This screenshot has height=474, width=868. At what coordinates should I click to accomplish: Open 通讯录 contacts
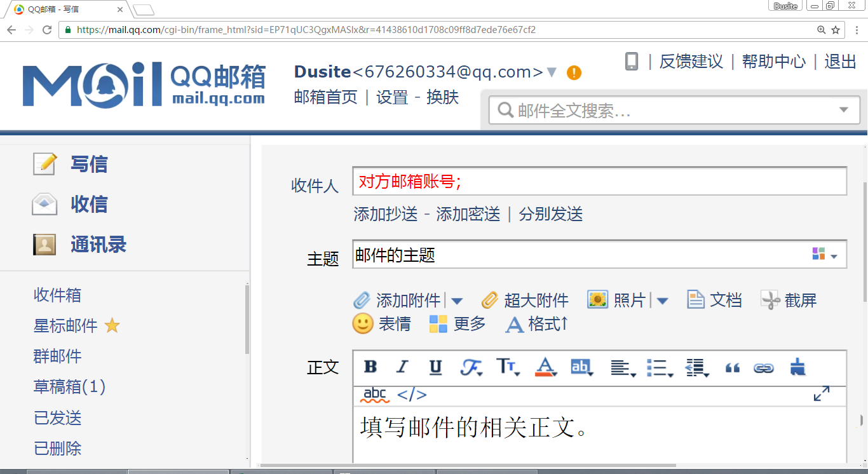(98, 245)
